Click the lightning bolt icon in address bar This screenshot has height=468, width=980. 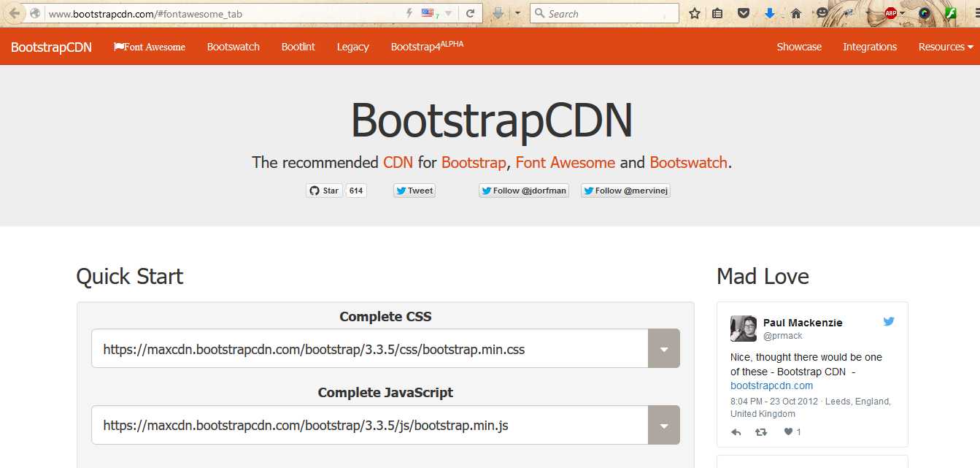409,13
